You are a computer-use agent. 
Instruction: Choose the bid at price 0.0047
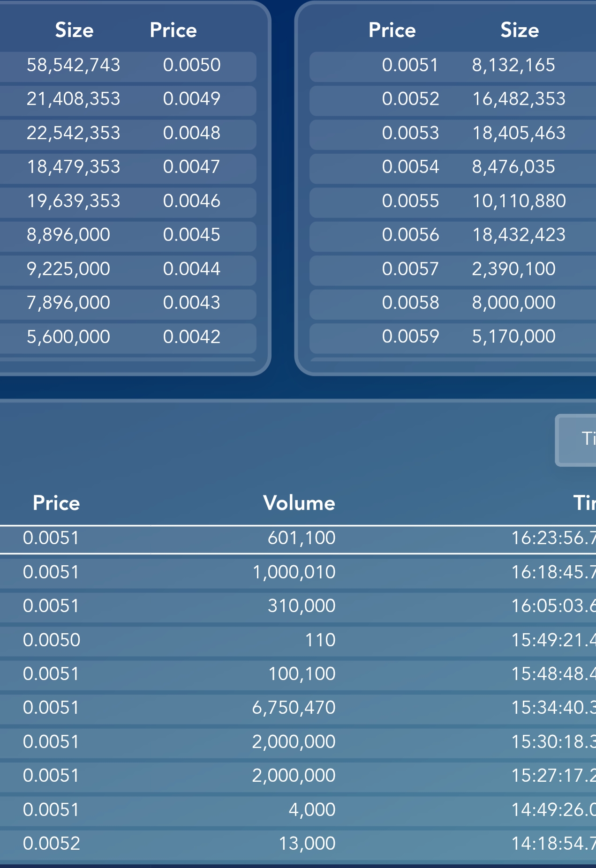click(x=127, y=167)
